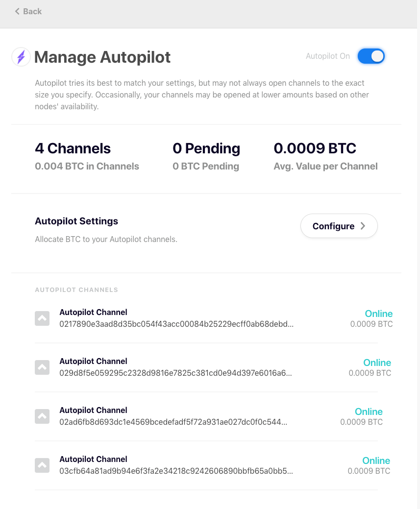Screen dimensions: 420x509
Task: Select channel key 02ad6fb8d693dc1e text
Action: click(173, 422)
